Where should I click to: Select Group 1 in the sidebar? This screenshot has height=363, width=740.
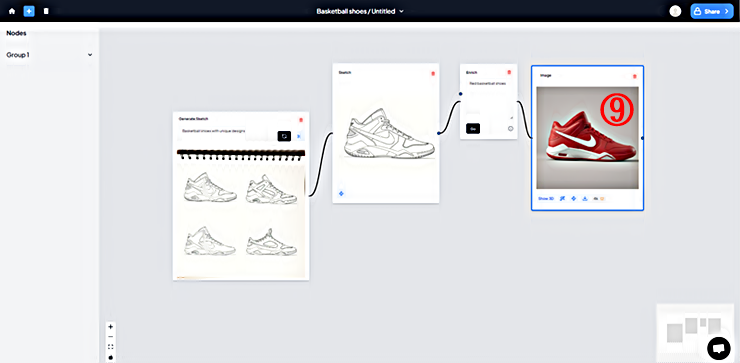tap(18, 55)
